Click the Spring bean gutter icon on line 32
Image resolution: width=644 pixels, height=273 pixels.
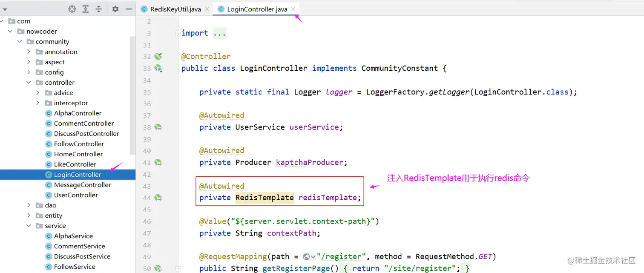[158, 56]
